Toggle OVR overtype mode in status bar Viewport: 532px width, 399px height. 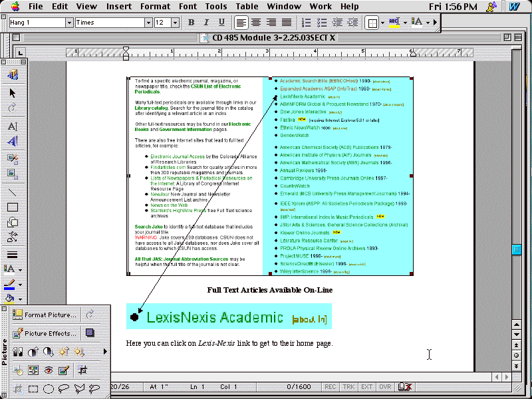coord(385,387)
